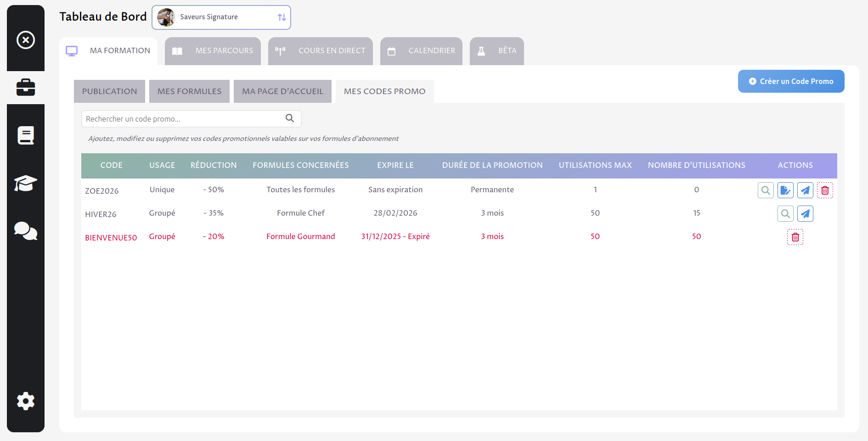Viewport: 868px width, 441px height.
Task: Click the send icon for code HIVER26
Action: [805, 213]
